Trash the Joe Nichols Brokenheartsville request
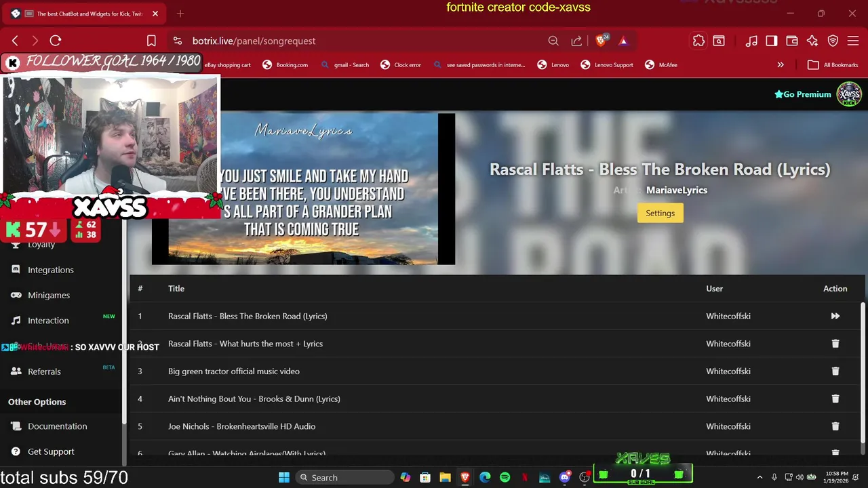 pos(835,426)
